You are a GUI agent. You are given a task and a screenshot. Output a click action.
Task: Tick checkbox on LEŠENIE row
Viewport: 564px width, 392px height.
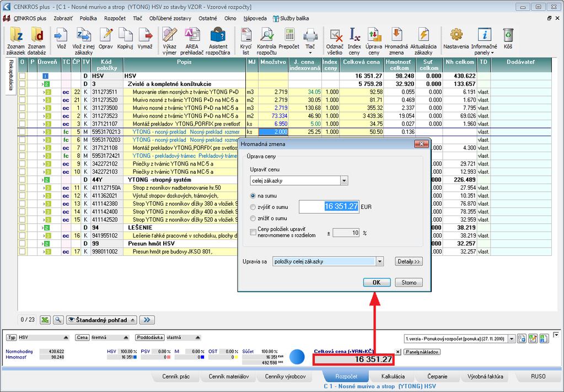tap(22, 228)
